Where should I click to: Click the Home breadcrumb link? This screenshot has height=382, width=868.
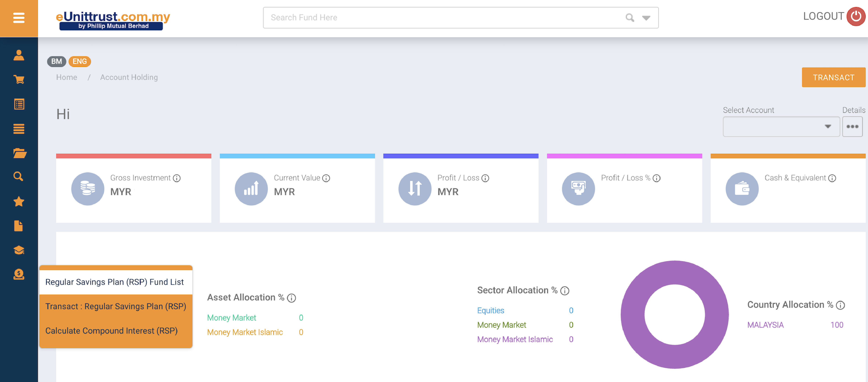coord(66,77)
